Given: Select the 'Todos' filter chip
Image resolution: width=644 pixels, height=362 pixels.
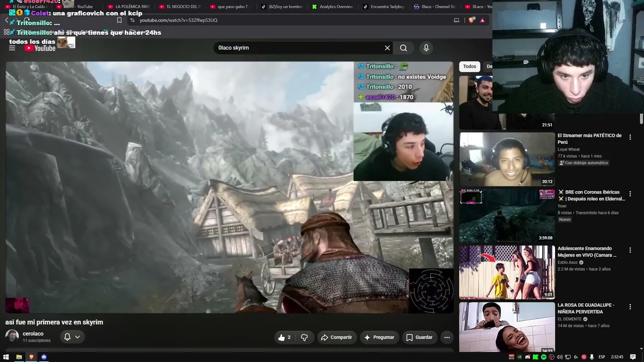Looking at the screenshot, I should coord(469,66).
